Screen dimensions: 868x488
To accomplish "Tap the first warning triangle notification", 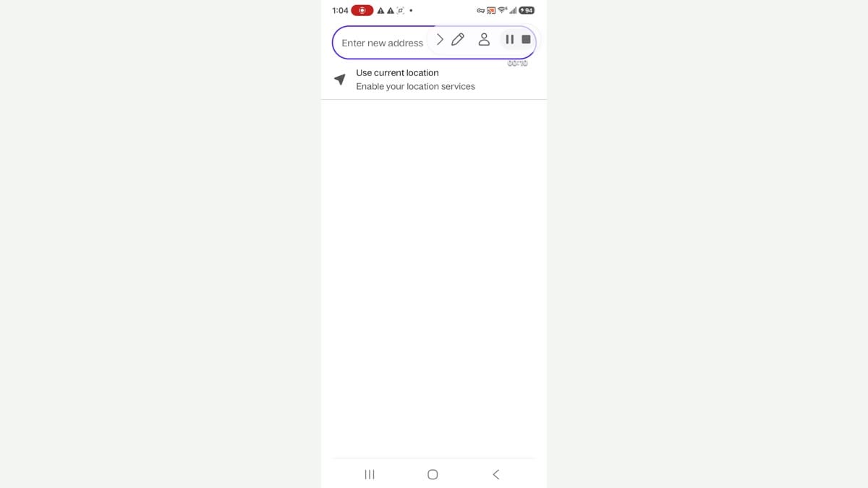I will point(380,10).
